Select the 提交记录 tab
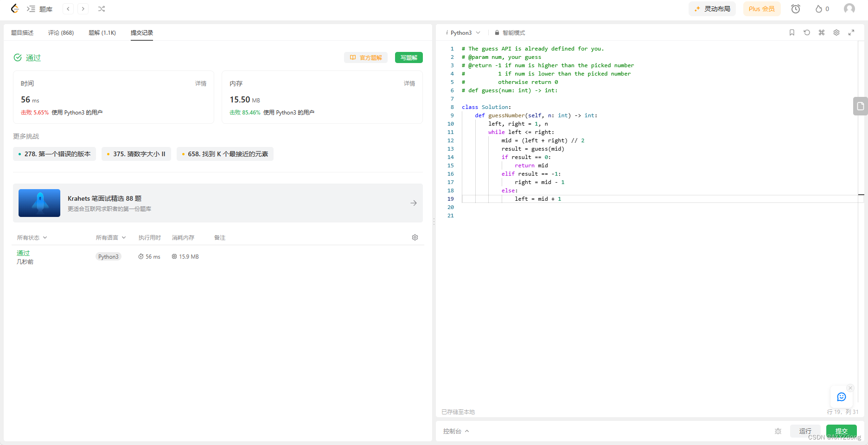Image resolution: width=868 pixels, height=445 pixels. 142,33
